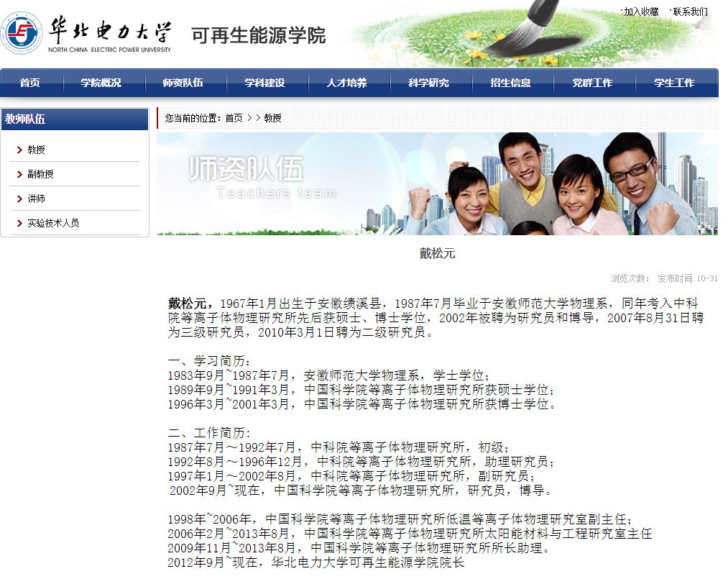
Task: Select 副教授 in the sidebar list
Action: (x=41, y=174)
